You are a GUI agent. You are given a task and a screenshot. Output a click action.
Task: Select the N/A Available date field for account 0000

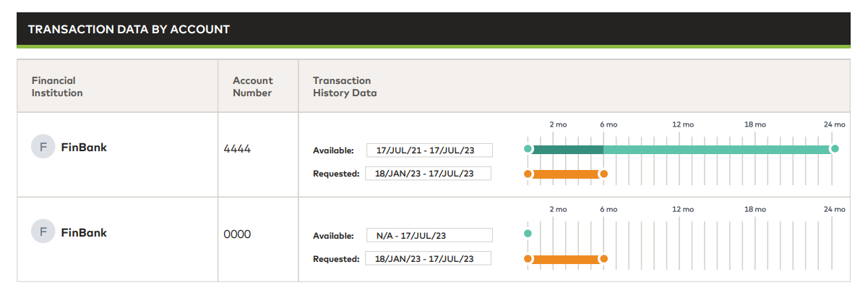tap(429, 235)
